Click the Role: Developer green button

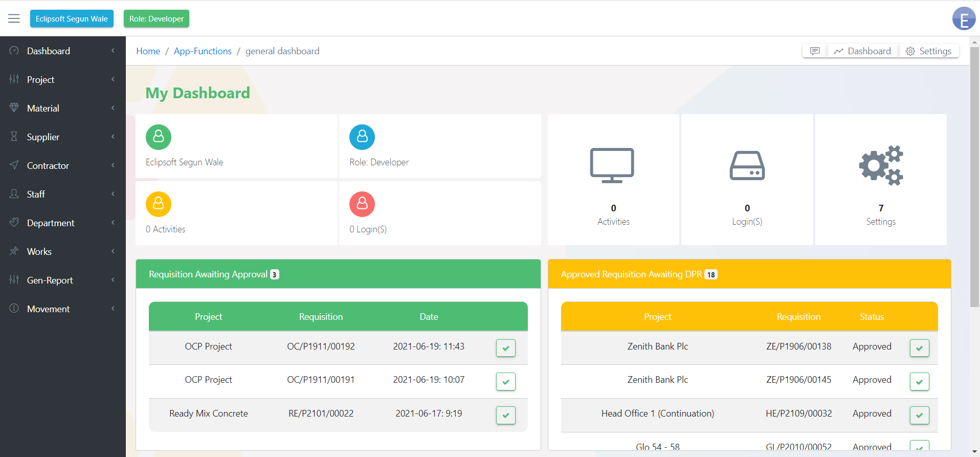click(x=156, y=19)
